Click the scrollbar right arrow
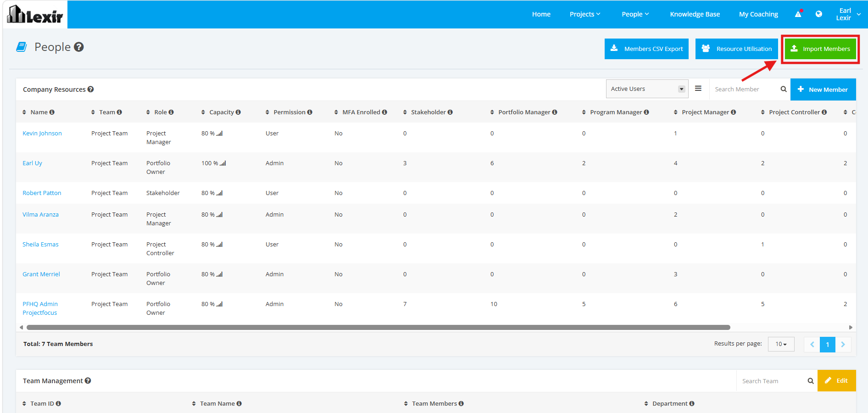 (x=851, y=328)
